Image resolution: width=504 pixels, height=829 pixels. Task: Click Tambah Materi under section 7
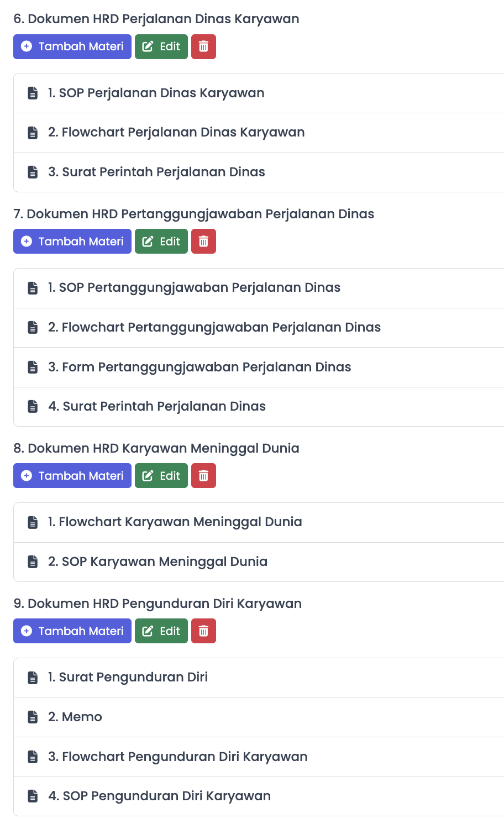pos(72,242)
